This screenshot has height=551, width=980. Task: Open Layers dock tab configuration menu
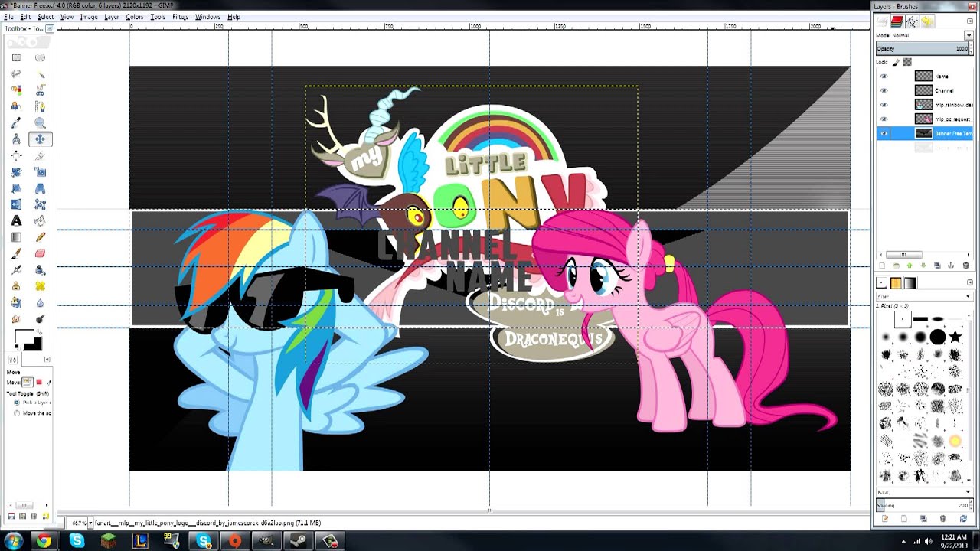[x=970, y=21]
